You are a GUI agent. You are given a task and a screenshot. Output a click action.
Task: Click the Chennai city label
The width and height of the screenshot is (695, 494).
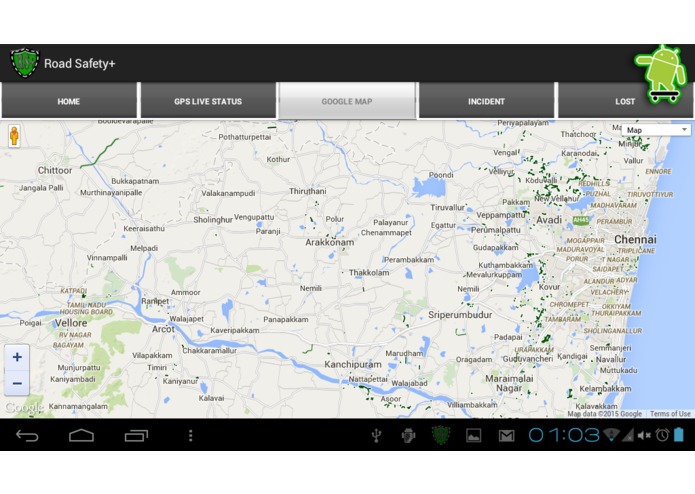tap(635, 239)
